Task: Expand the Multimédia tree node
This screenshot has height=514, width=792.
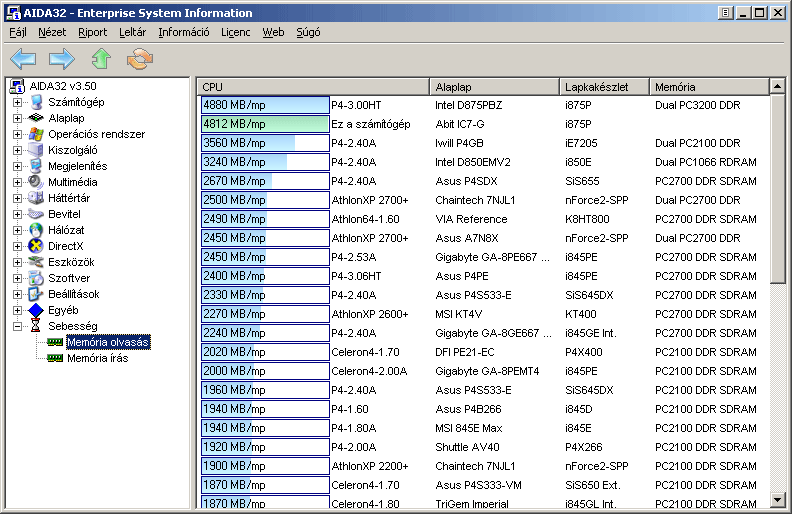Action: (x=17, y=182)
